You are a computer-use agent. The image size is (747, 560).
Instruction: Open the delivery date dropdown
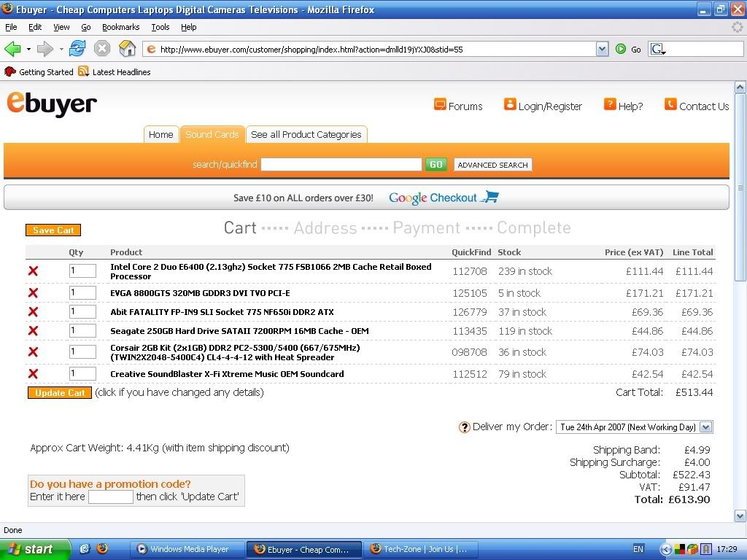point(705,427)
